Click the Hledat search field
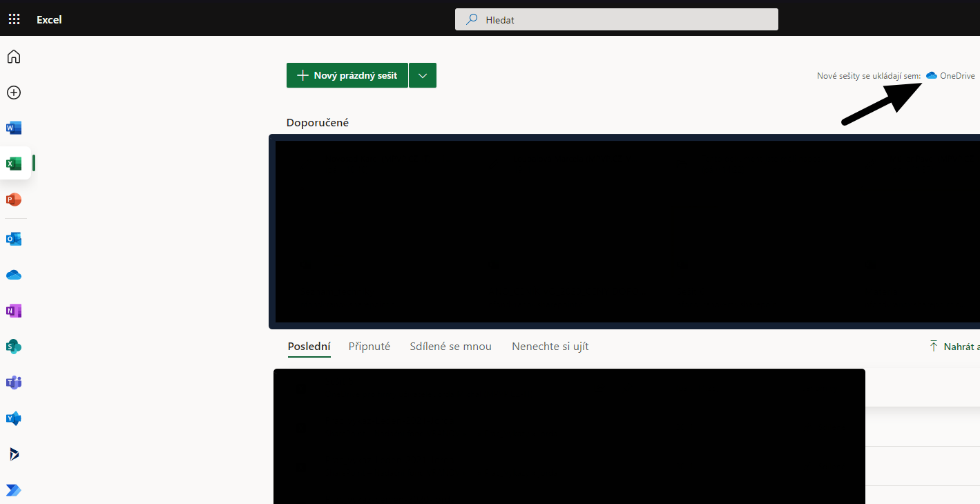 click(x=617, y=19)
